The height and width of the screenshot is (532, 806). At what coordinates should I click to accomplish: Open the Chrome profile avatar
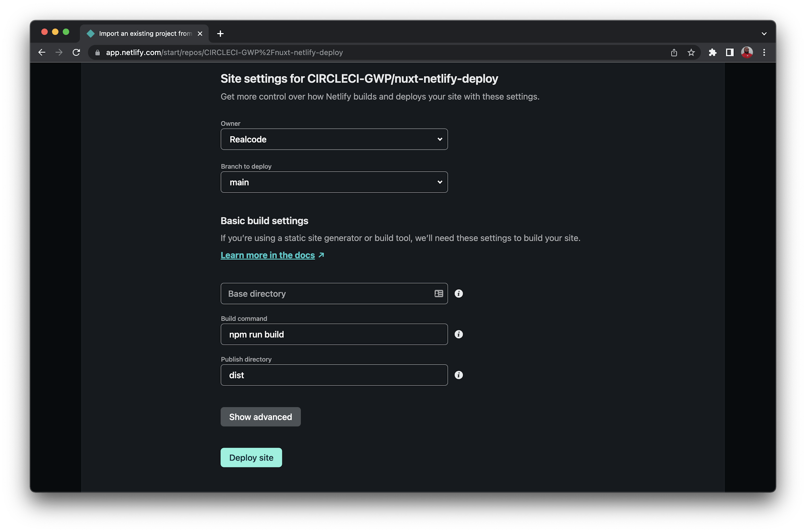tap(747, 52)
